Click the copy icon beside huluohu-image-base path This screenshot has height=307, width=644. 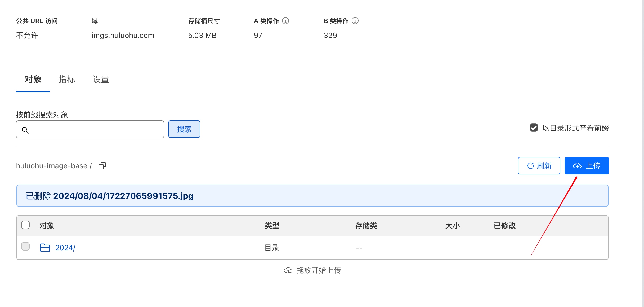click(x=102, y=166)
